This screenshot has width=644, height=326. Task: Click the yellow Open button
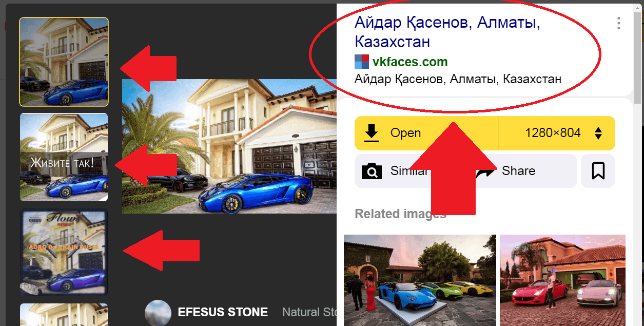[x=426, y=133]
